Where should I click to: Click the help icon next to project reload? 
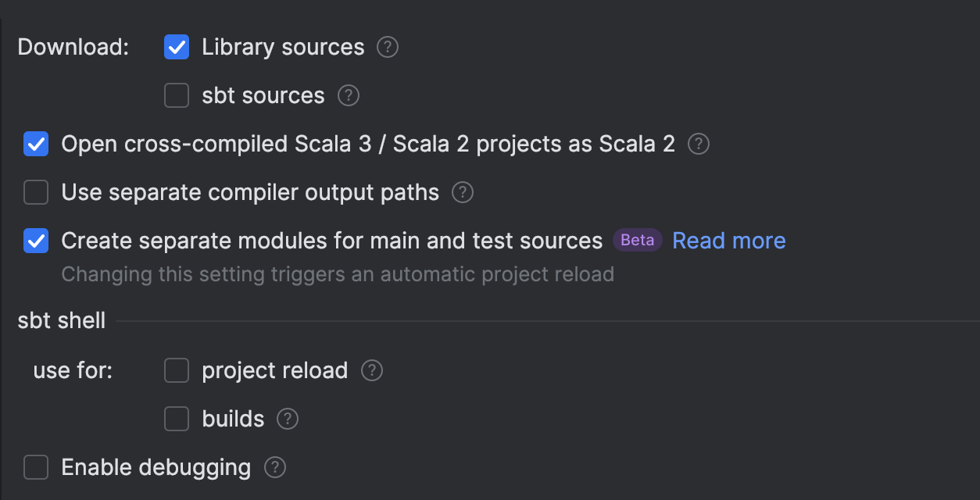coord(372,370)
